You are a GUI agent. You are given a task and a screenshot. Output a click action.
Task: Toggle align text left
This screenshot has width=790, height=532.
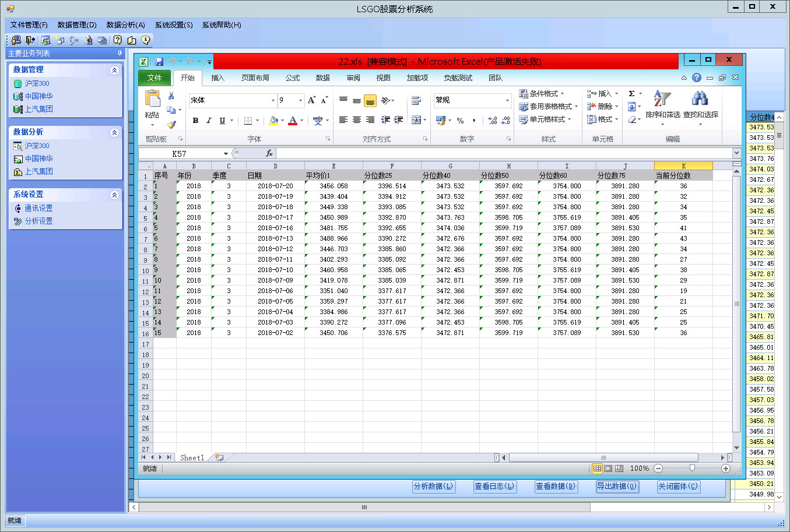[343, 120]
